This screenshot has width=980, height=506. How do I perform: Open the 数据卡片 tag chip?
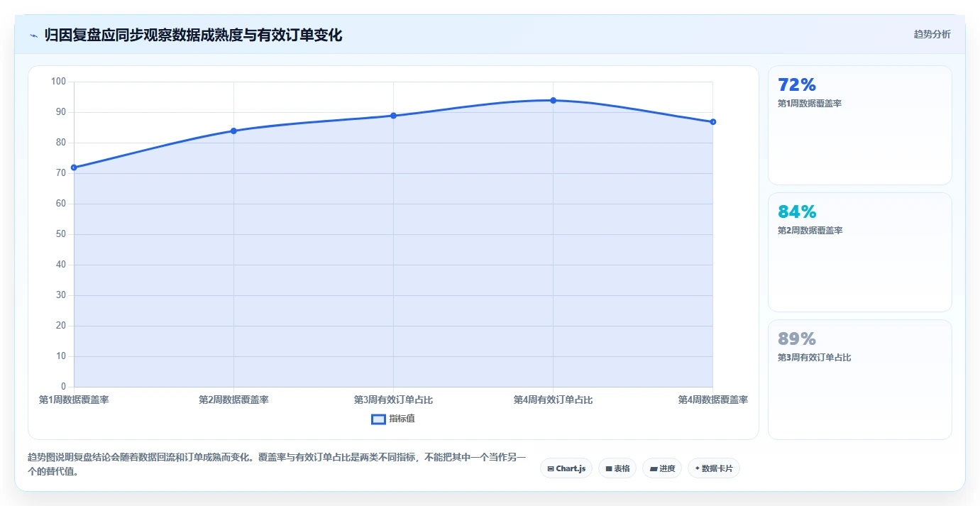pos(714,468)
